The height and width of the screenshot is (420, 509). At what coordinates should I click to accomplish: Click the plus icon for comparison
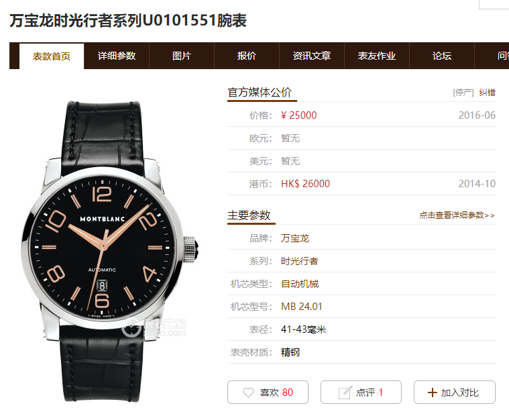point(433,392)
